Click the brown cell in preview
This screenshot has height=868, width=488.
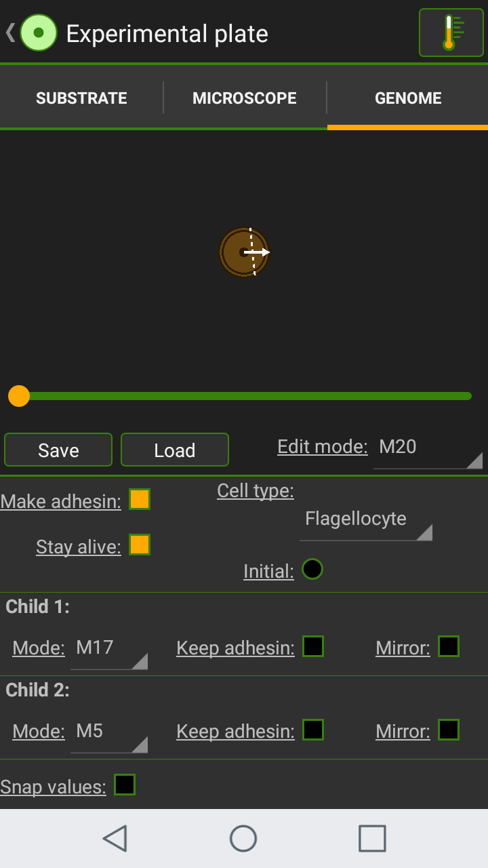pos(244,252)
